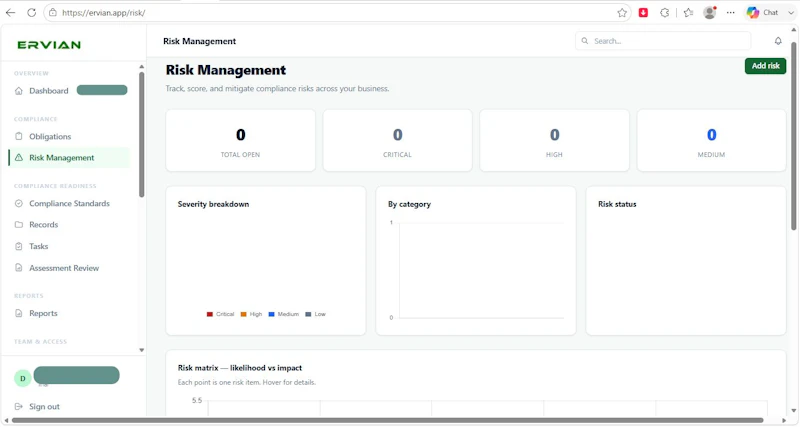Go back using browser back arrow
The width and height of the screenshot is (800, 427).
11,13
